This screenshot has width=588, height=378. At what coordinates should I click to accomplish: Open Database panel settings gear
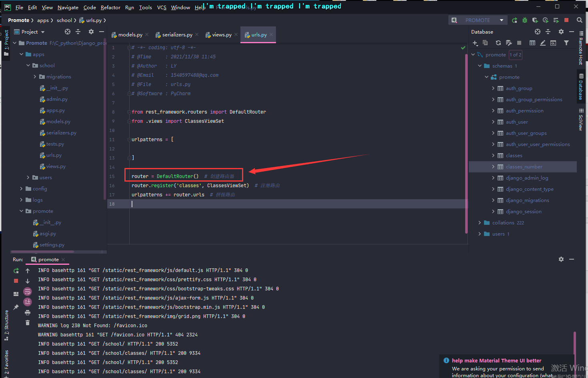(561, 32)
